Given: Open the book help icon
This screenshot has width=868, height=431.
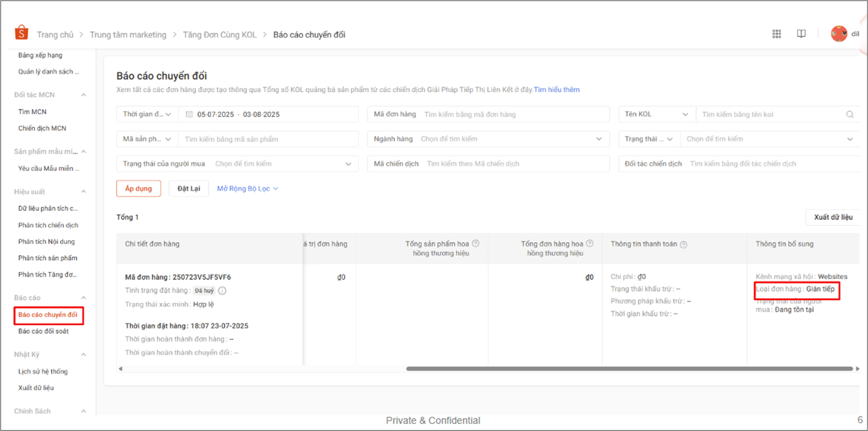Looking at the screenshot, I should (801, 34).
